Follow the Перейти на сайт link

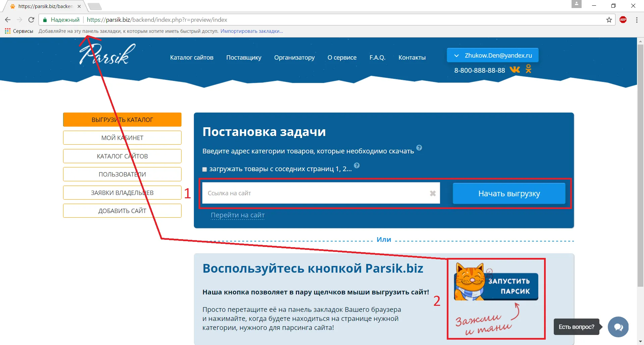tap(237, 215)
